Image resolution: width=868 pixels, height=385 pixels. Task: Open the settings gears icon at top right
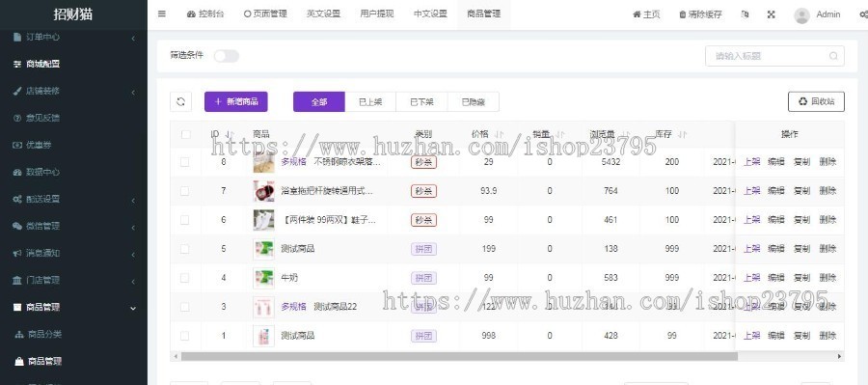pos(863,14)
